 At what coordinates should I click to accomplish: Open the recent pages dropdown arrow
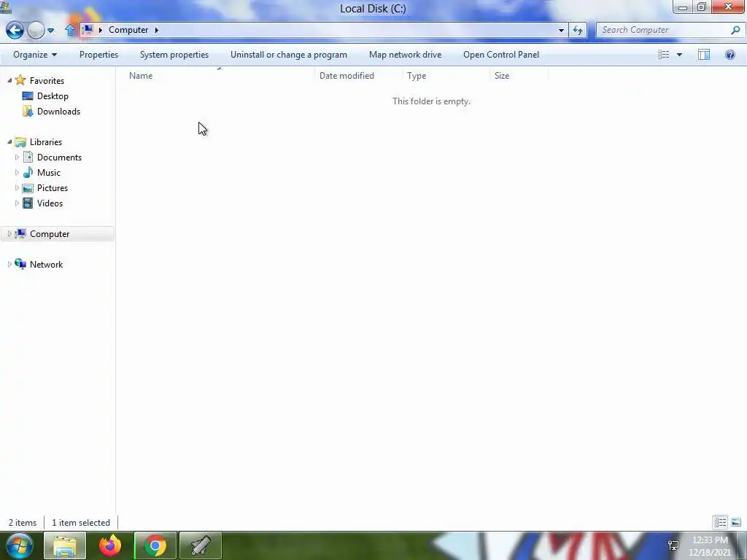[x=50, y=31]
